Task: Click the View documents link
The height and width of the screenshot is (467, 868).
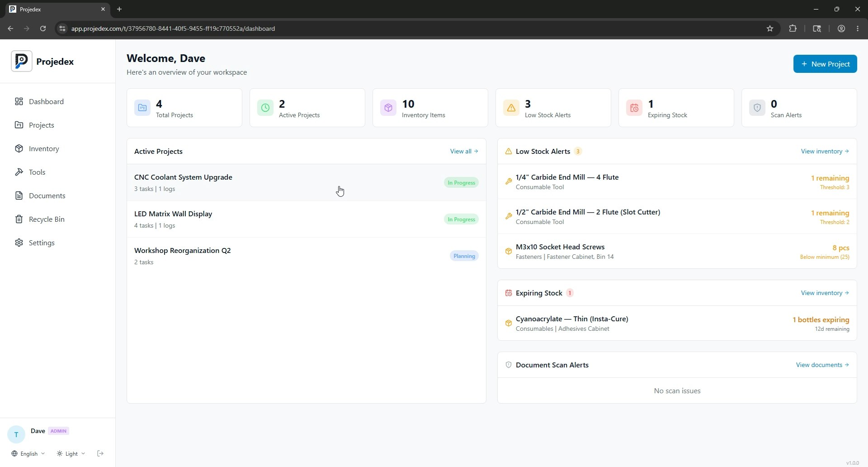Action: (x=822, y=365)
